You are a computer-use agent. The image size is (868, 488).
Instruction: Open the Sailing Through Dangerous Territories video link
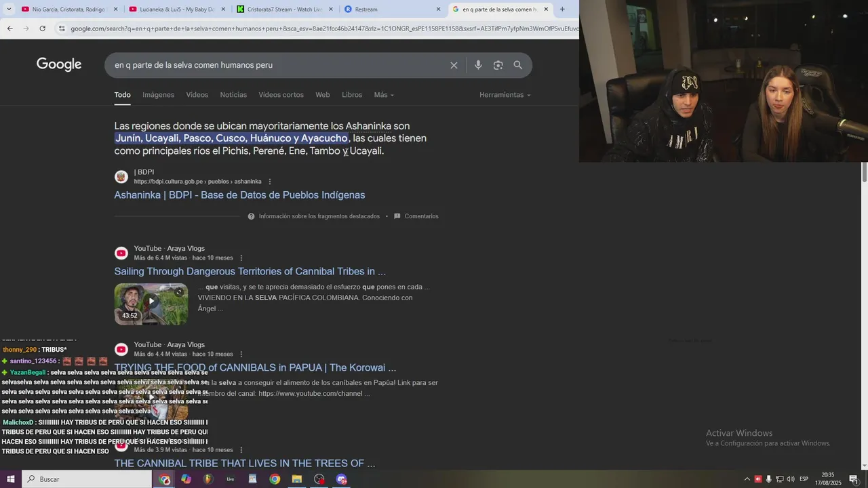coord(250,272)
